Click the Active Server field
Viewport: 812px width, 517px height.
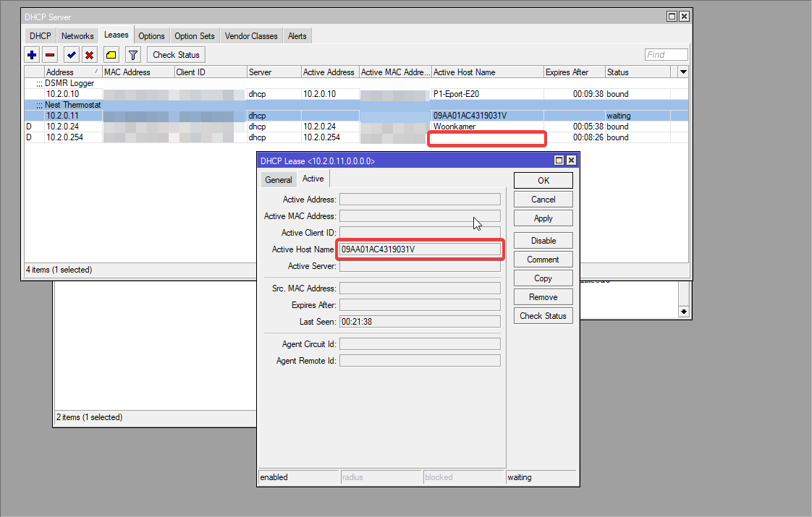(420, 266)
